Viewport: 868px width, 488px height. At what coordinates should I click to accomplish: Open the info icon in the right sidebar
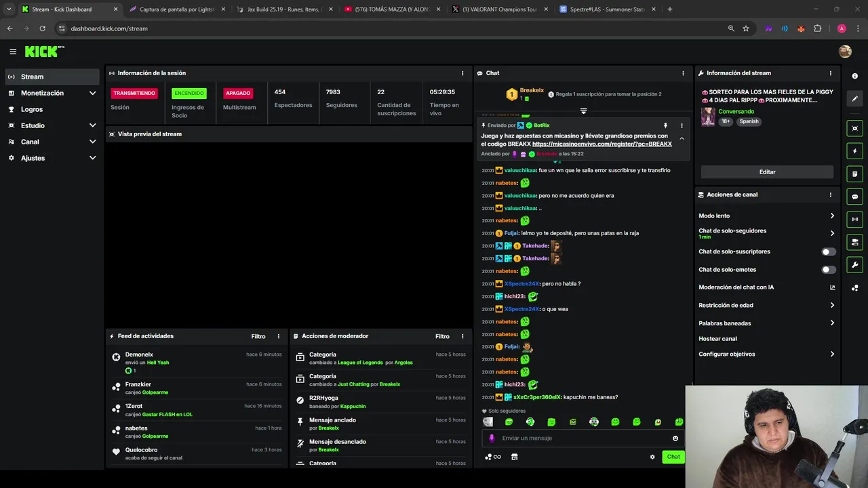[x=854, y=76]
